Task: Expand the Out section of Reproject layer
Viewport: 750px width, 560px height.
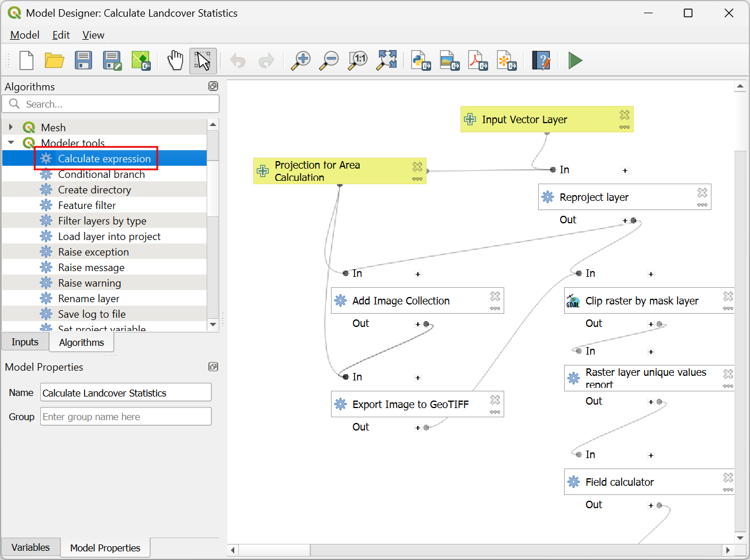Action: [x=625, y=220]
